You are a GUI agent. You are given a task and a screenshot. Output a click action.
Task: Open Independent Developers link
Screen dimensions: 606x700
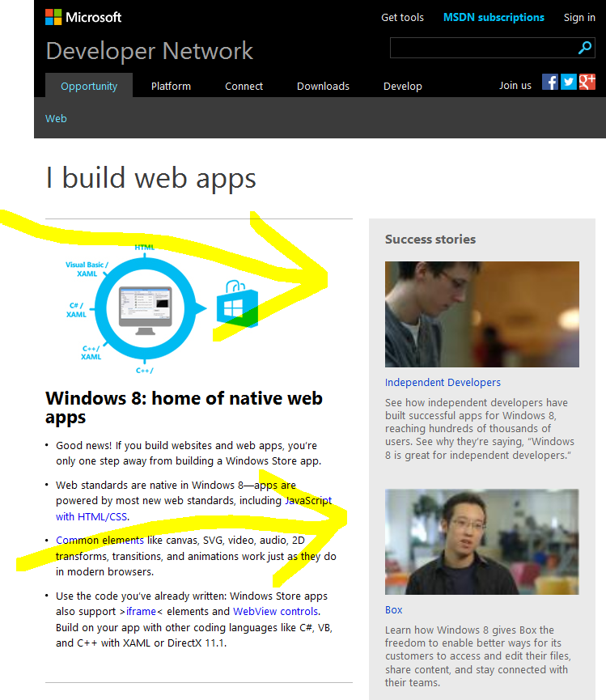tap(443, 382)
